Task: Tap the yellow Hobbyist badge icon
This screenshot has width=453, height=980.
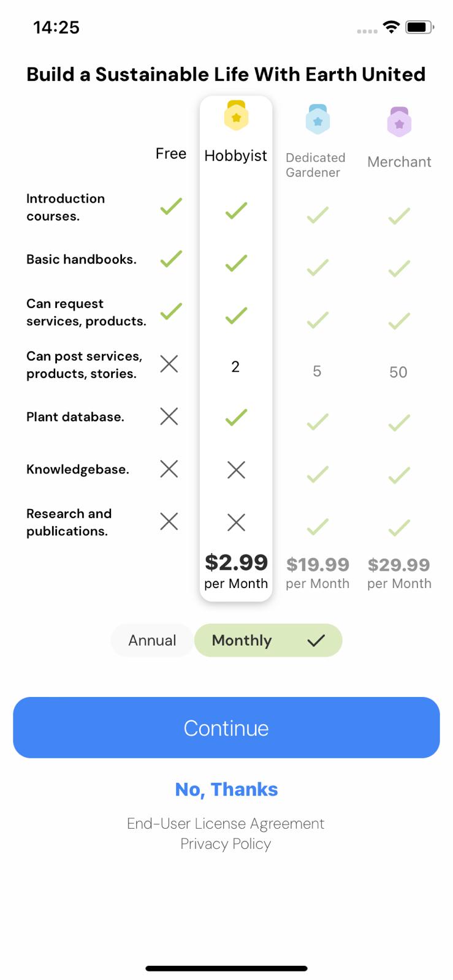Action: (236, 116)
